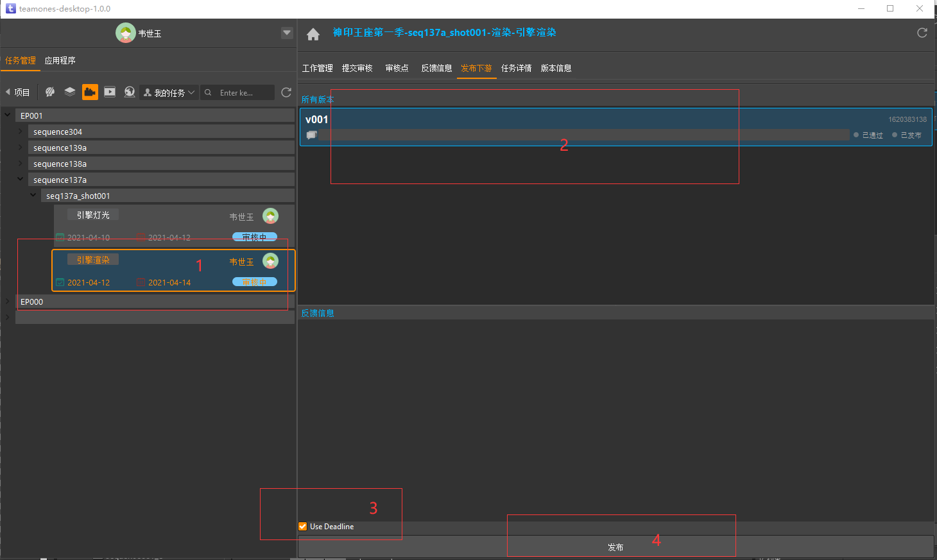Click the video playback icon in toolbar
Screen dimensions: 937x560
pyautogui.click(x=110, y=92)
